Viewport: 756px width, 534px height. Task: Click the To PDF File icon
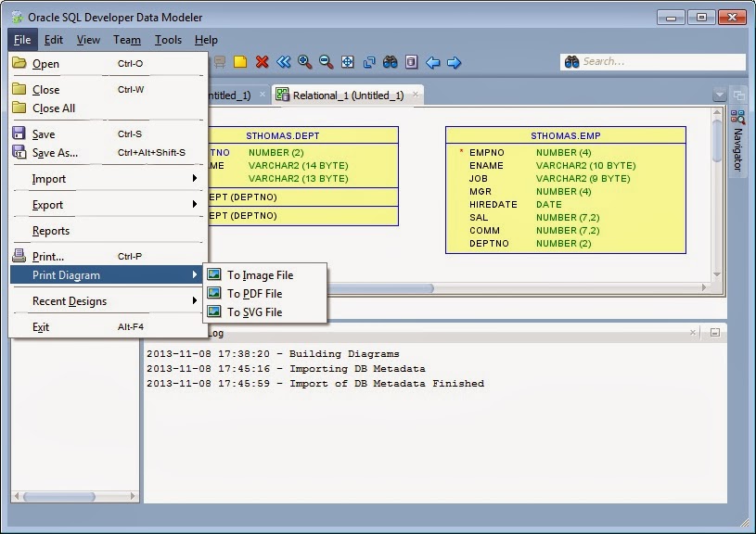click(x=214, y=293)
